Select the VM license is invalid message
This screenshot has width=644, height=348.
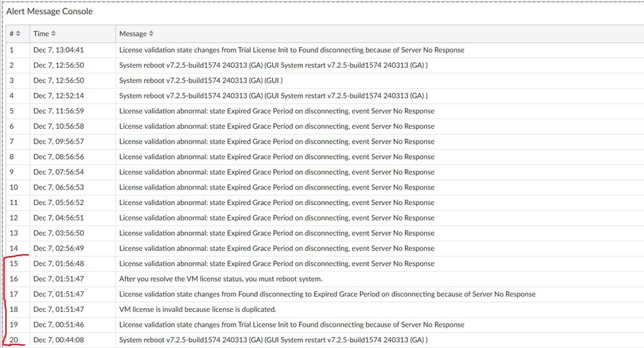click(x=197, y=309)
